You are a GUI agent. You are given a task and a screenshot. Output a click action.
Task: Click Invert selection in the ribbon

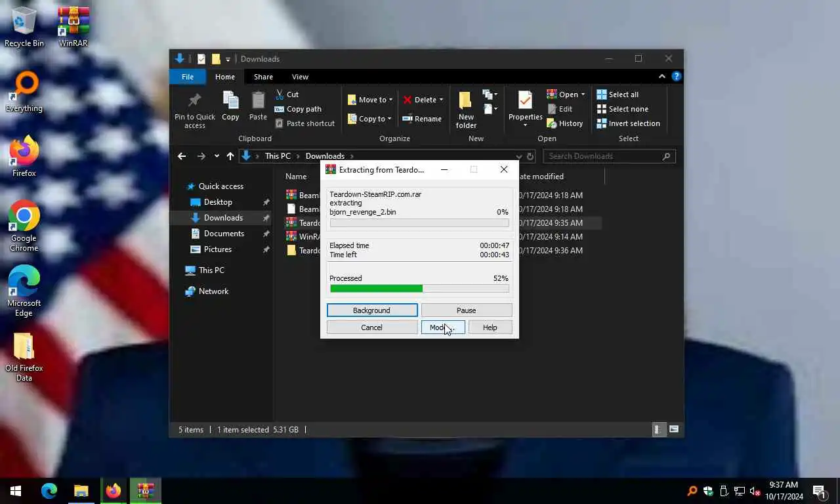[628, 123]
